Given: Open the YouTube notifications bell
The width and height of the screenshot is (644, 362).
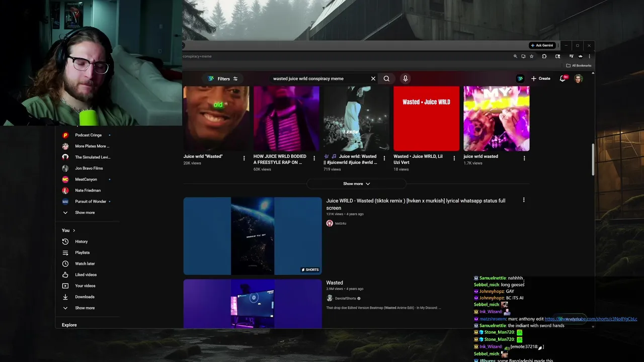Looking at the screenshot, I should [563, 78].
